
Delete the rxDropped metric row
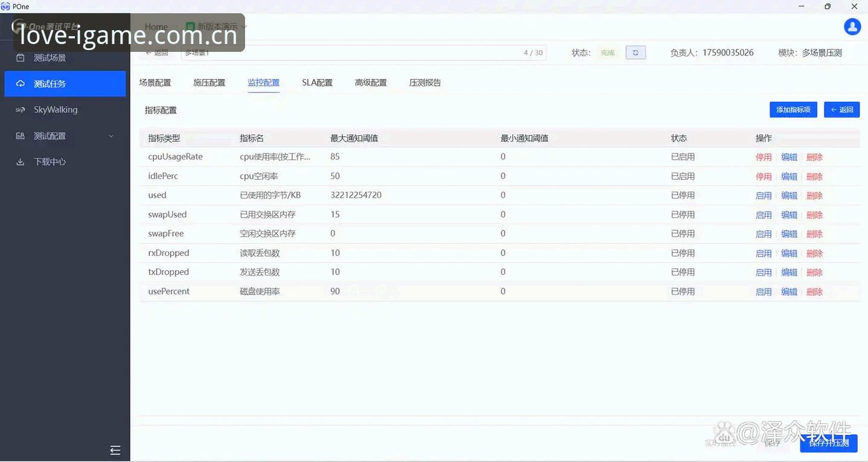(814, 253)
